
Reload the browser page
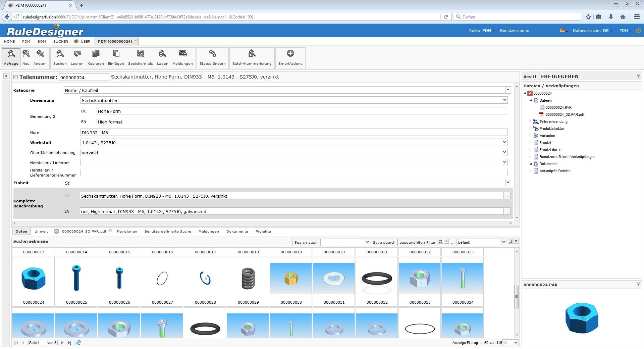(x=446, y=17)
